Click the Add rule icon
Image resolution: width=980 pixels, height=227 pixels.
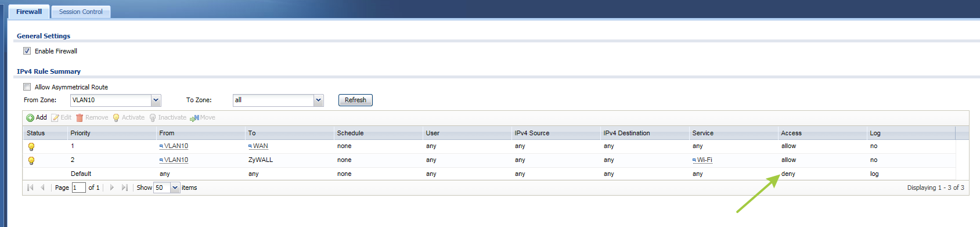pos(30,118)
